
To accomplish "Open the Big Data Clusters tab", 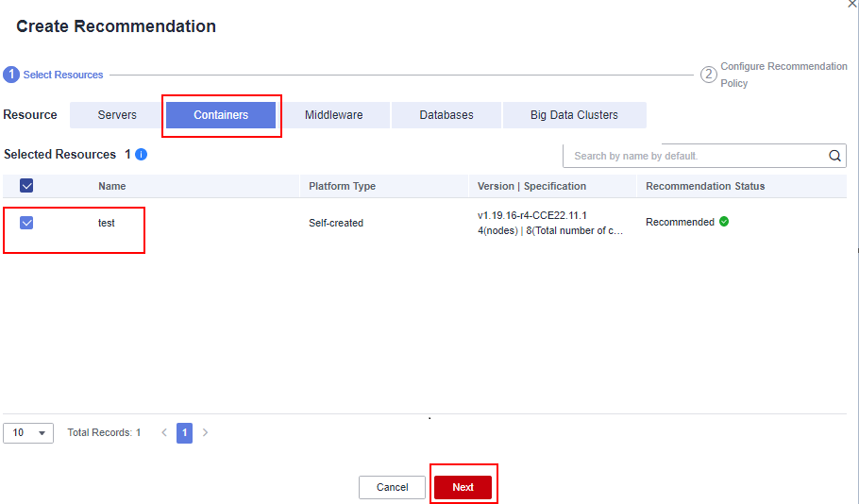I will (574, 115).
